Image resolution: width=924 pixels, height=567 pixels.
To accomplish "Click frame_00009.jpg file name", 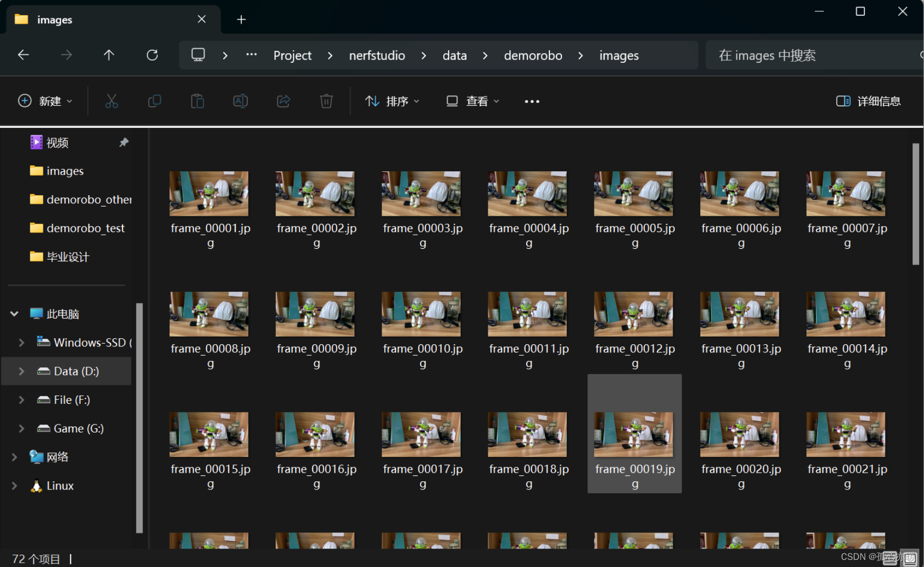I will click(316, 356).
